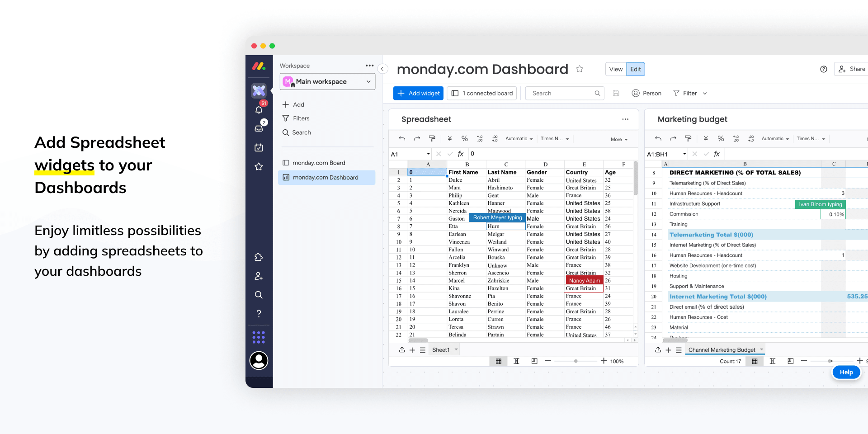
Task: Zoom out with minus in Spreadsheet widget
Action: (548, 361)
